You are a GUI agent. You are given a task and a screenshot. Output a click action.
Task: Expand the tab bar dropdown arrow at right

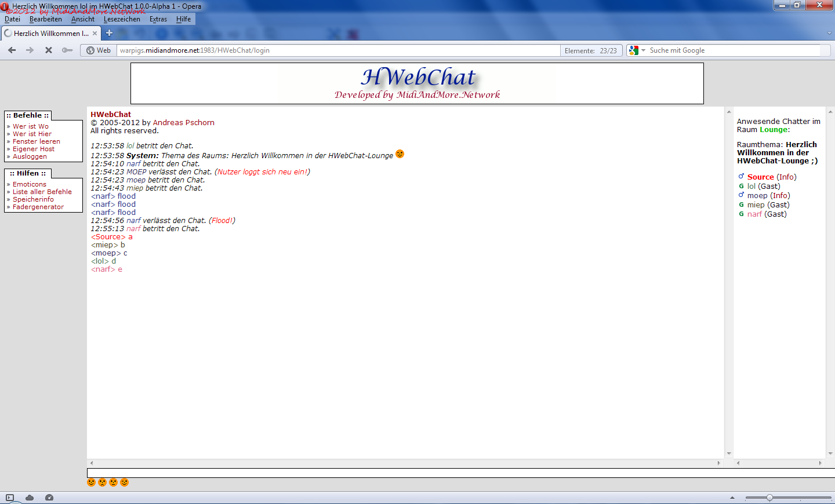tap(829, 34)
